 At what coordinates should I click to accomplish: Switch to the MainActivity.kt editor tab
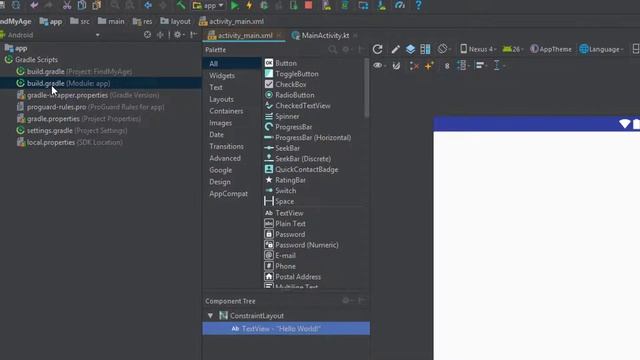click(x=324, y=36)
